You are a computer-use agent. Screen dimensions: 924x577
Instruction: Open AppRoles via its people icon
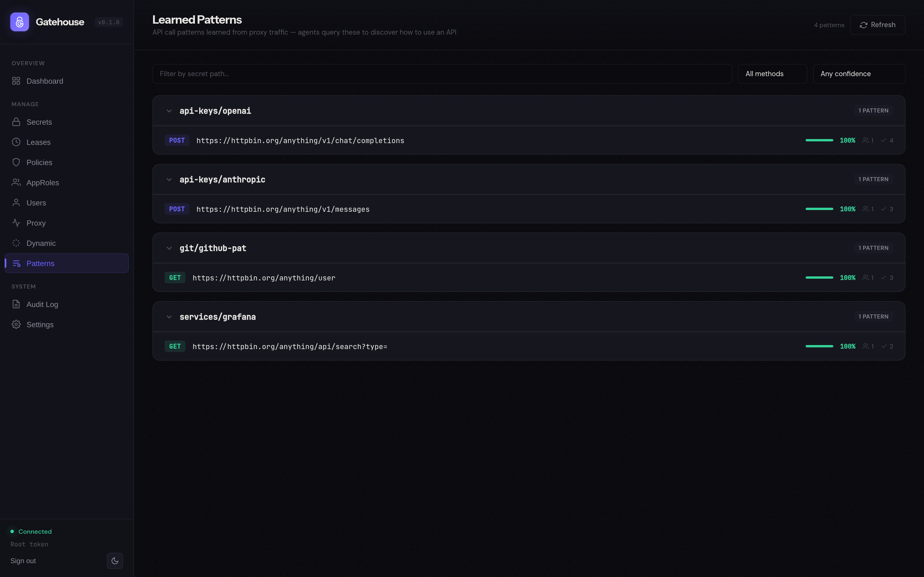point(16,183)
